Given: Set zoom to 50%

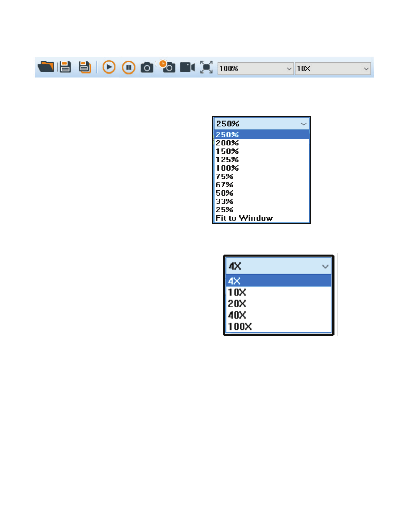Looking at the screenshot, I should 262,193.
